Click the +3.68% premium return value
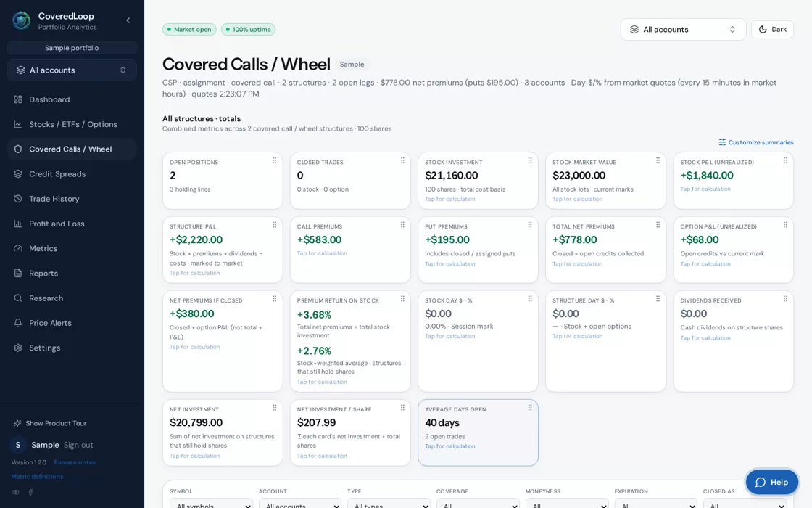 point(314,315)
